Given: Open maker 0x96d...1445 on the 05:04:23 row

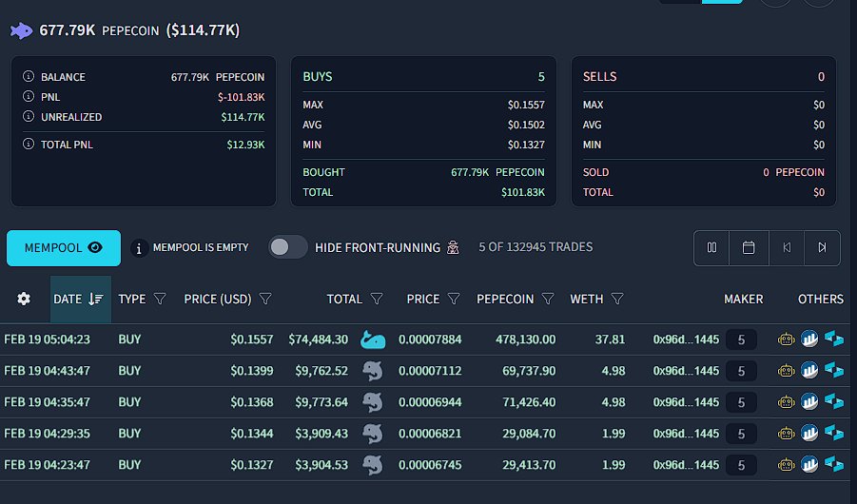Looking at the screenshot, I should pos(686,339).
